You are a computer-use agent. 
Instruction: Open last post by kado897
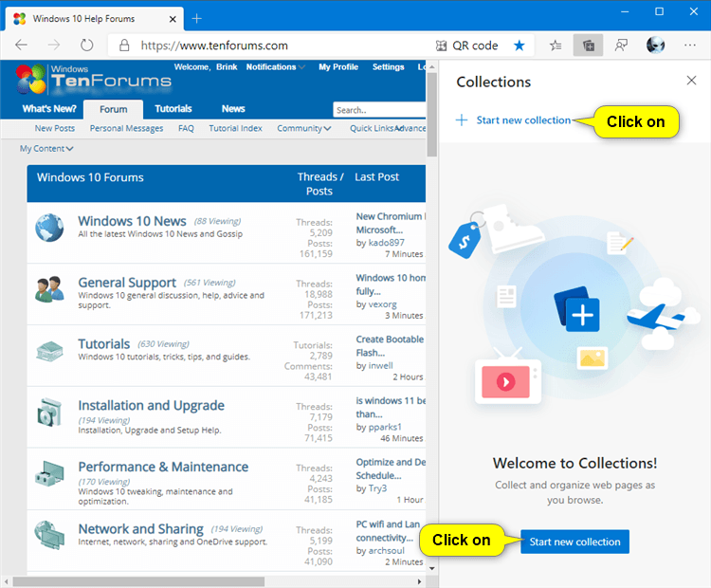tap(390, 223)
